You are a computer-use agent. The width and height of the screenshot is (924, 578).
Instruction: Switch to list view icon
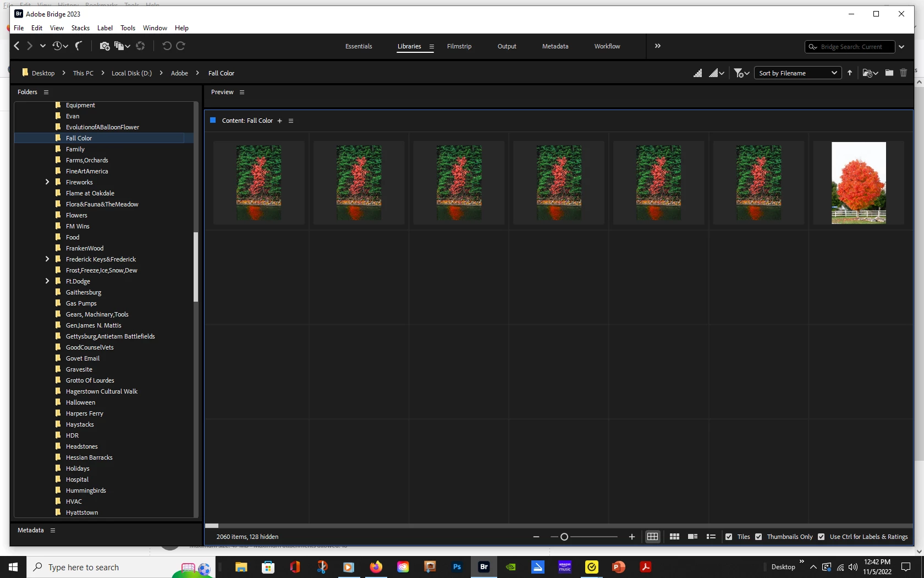[711, 537]
